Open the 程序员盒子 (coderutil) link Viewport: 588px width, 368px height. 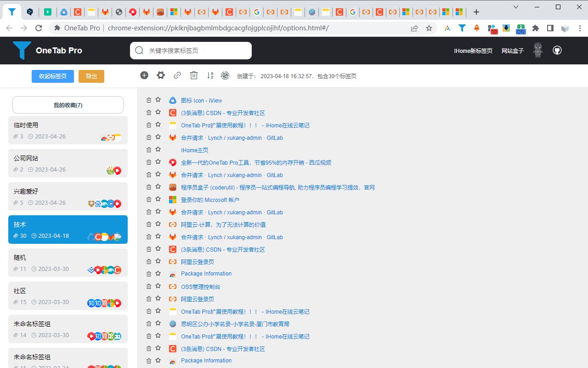(278, 187)
